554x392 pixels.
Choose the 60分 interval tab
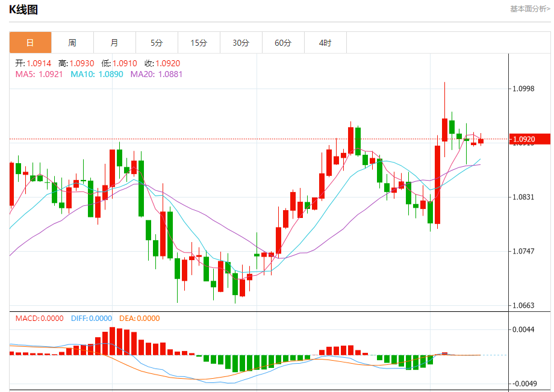pyautogui.click(x=283, y=43)
